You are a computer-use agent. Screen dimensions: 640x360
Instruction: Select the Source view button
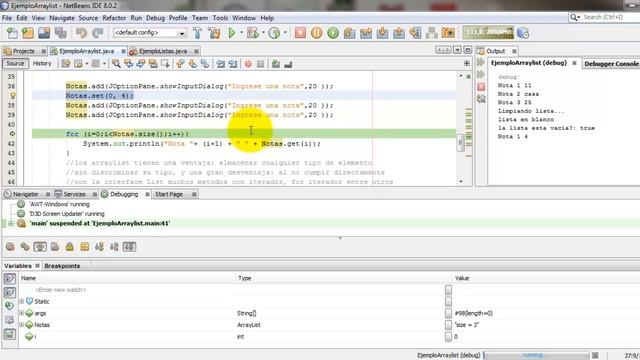(x=15, y=64)
